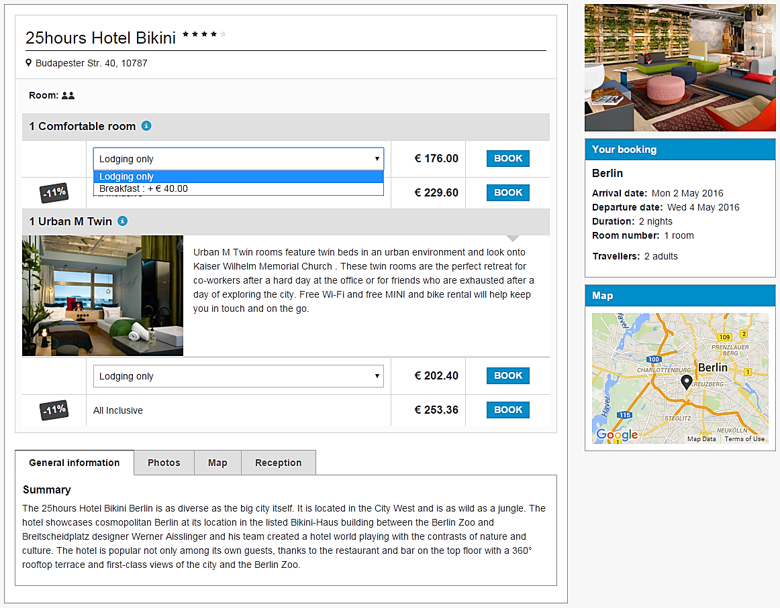Click the -11% discount badge beside the €229.60 rate
Viewport: 780px width, 608px height.
tap(54, 192)
